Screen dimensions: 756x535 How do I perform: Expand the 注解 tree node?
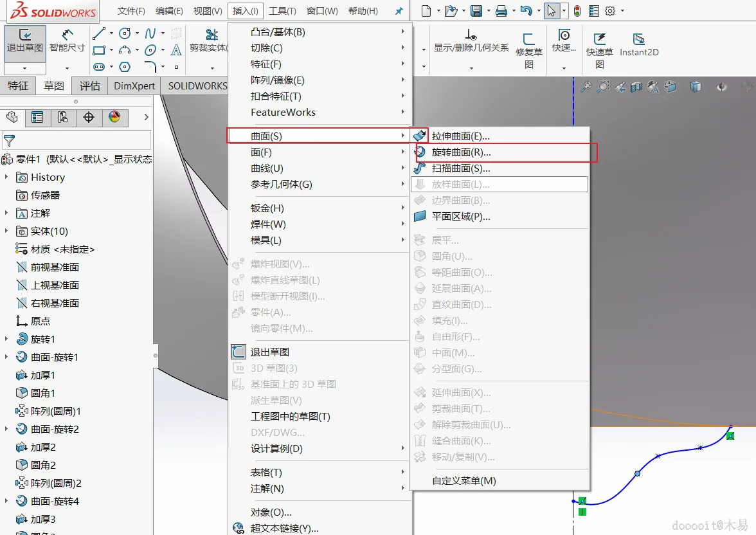(x=6, y=213)
